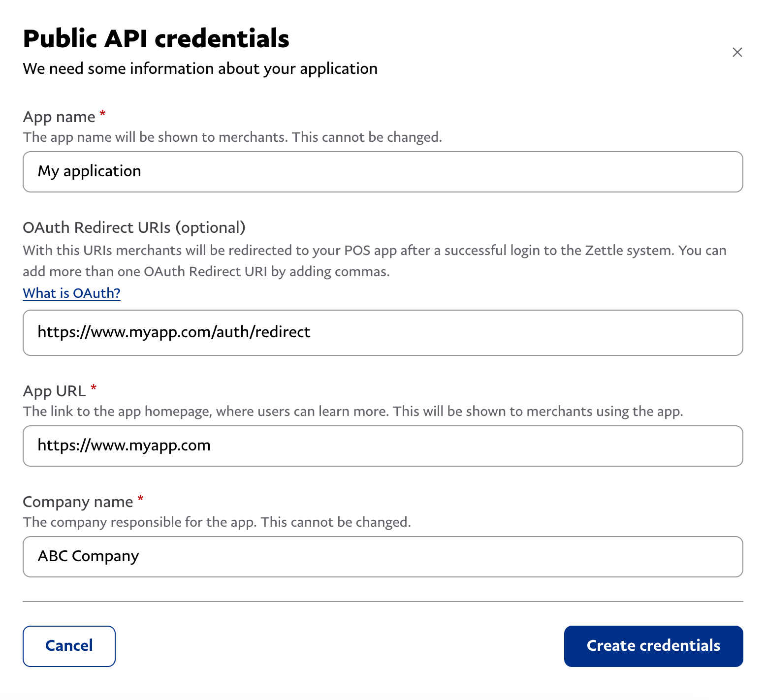This screenshot has height=700, width=766.
Task: Click the Company name label
Action: tap(77, 501)
